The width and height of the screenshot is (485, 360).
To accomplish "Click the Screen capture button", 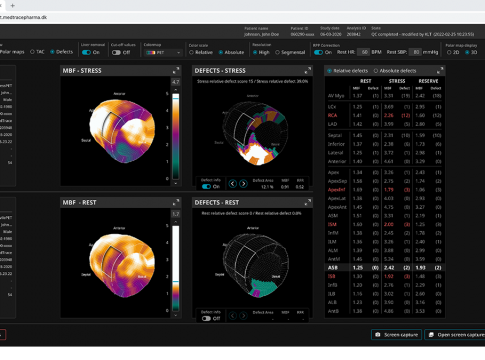I will coord(396,335).
